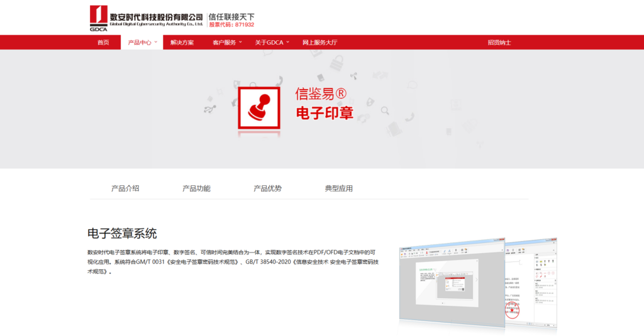Open the 客户服务 menu
Screen dimensions: 644x336
pos(224,42)
